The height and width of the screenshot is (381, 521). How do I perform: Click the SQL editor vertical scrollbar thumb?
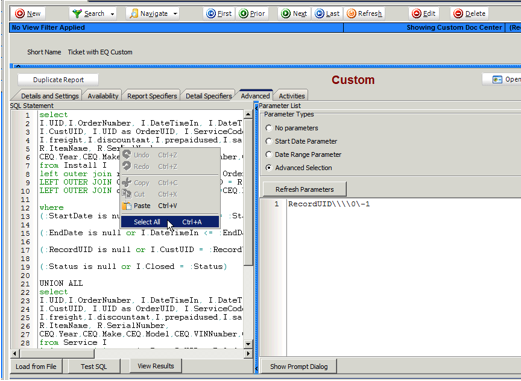248,192
